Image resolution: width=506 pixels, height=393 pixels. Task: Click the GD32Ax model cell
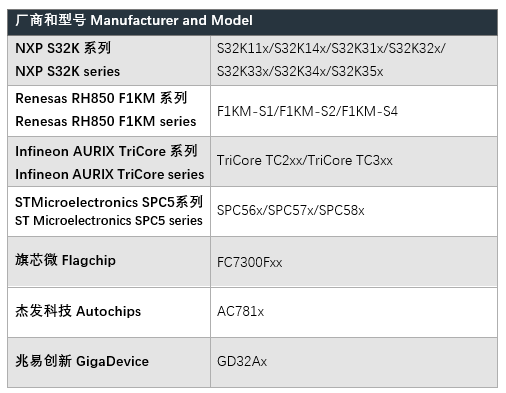(354, 362)
